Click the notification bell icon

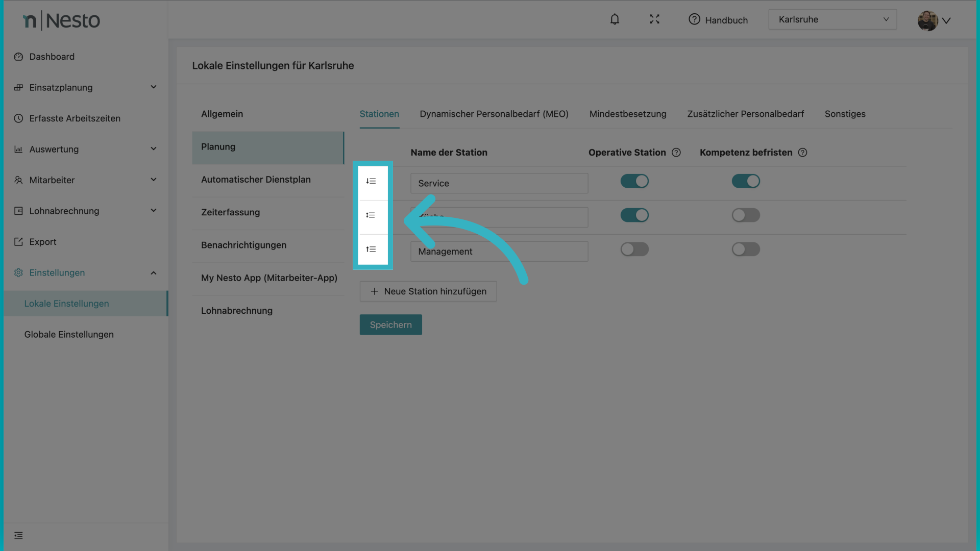point(615,19)
